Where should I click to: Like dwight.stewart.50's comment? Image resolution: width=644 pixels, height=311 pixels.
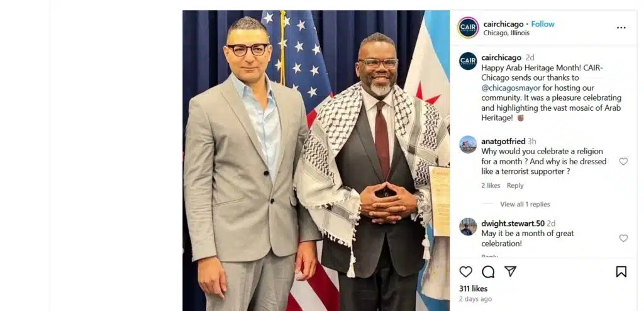(623, 238)
